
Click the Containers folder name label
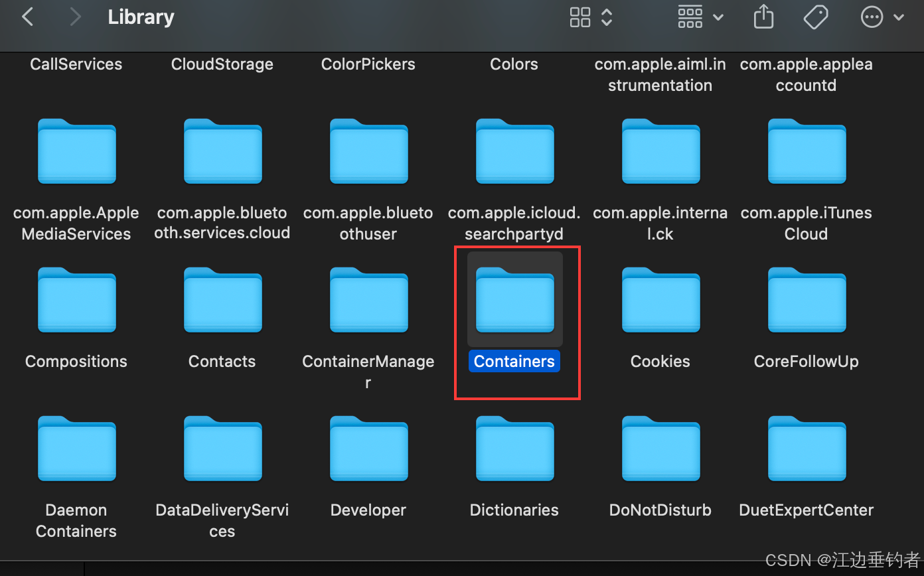(514, 362)
